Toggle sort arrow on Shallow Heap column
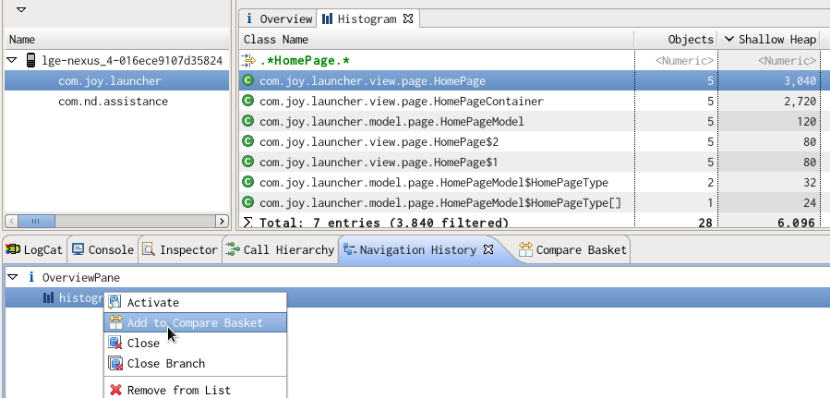830x398 pixels. click(729, 39)
